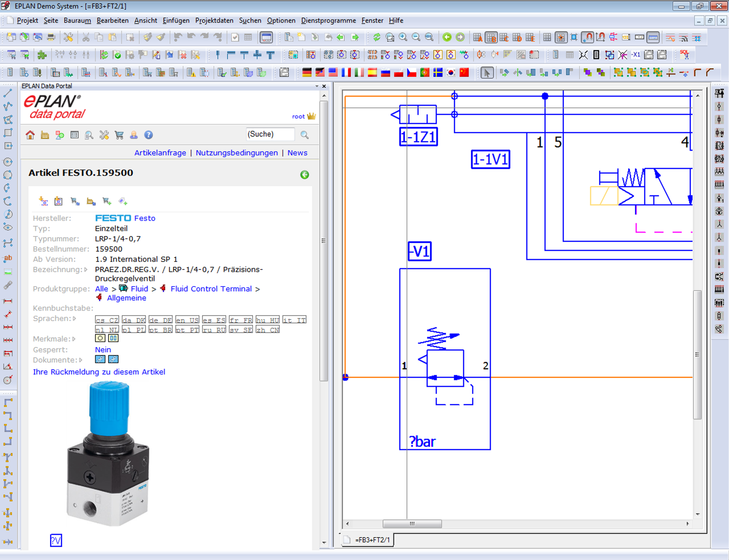The width and height of the screenshot is (729, 560).
Task: Click the Artikelanfrage link
Action: (x=160, y=153)
